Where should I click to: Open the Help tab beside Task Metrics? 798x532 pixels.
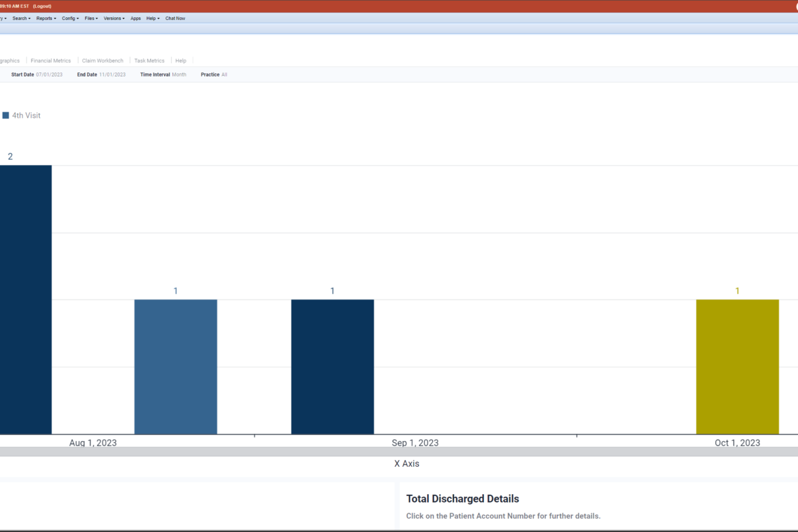pyautogui.click(x=181, y=61)
